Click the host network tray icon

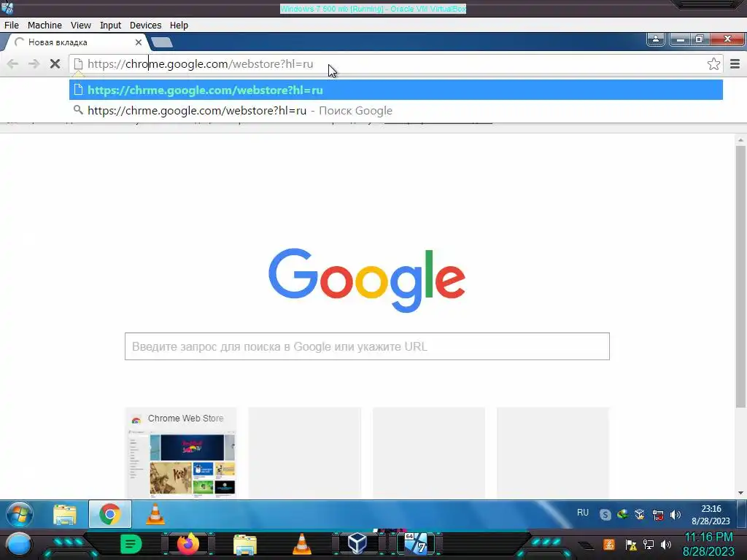649,545
